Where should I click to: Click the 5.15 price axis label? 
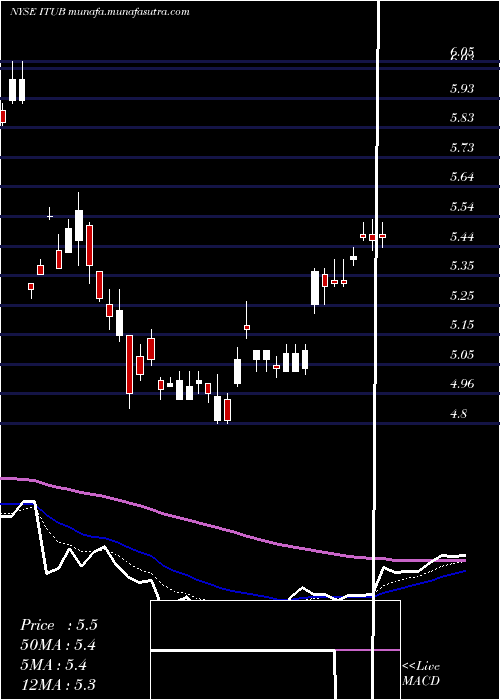tap(462, 325)
